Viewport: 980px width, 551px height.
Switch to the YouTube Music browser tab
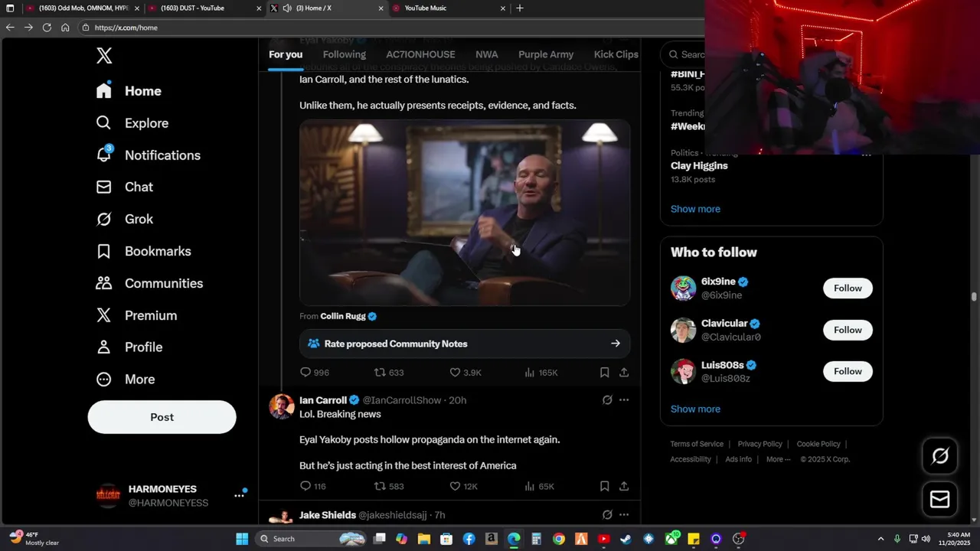448,8
